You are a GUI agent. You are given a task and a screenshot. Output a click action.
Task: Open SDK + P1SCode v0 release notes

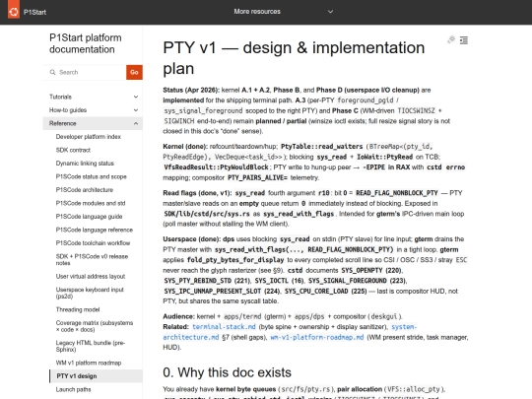tap(92, 259)
